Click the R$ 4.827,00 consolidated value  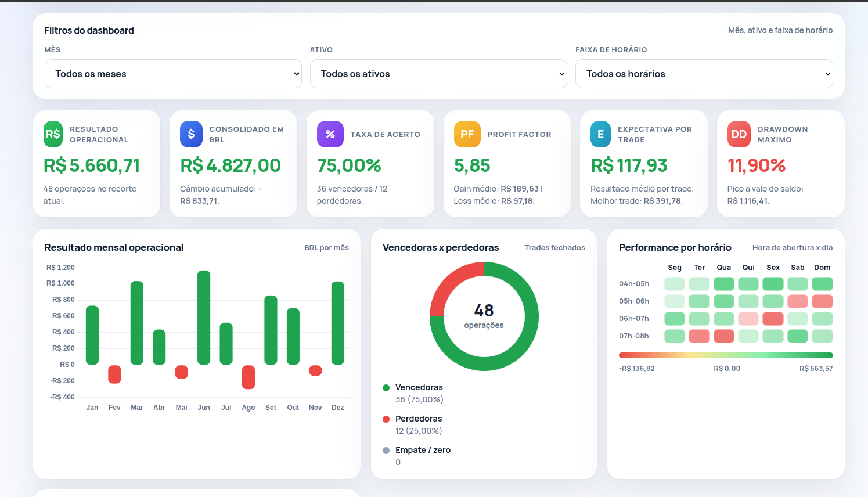click(230, 165)
